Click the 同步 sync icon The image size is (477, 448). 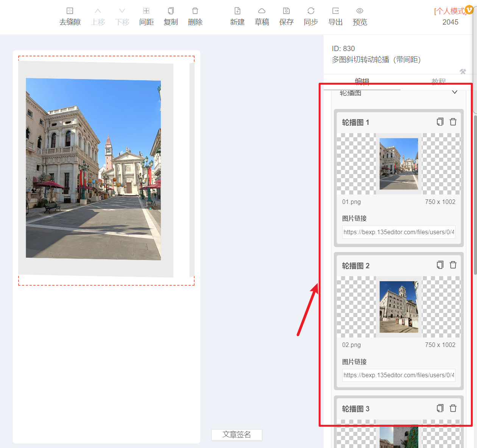[x=311, y=11]
